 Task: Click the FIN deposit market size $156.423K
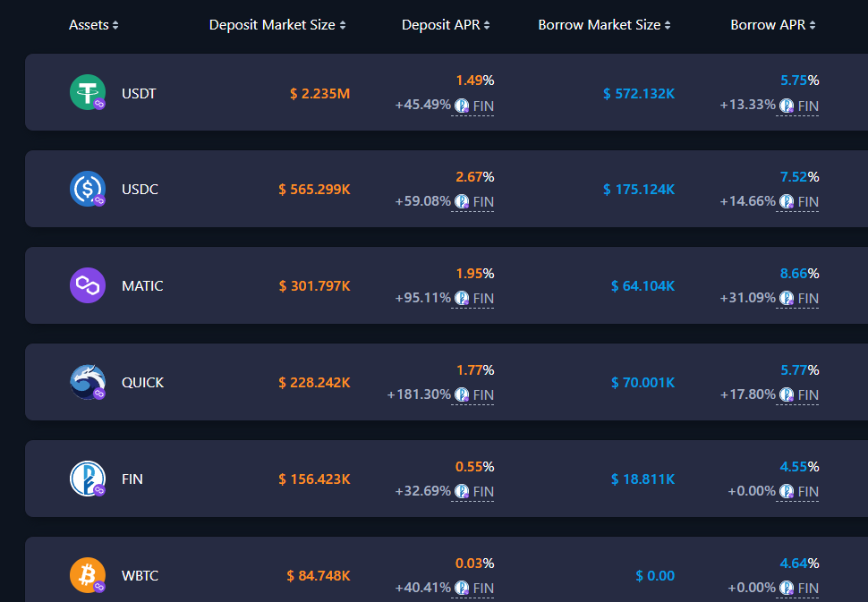(314, 479)
